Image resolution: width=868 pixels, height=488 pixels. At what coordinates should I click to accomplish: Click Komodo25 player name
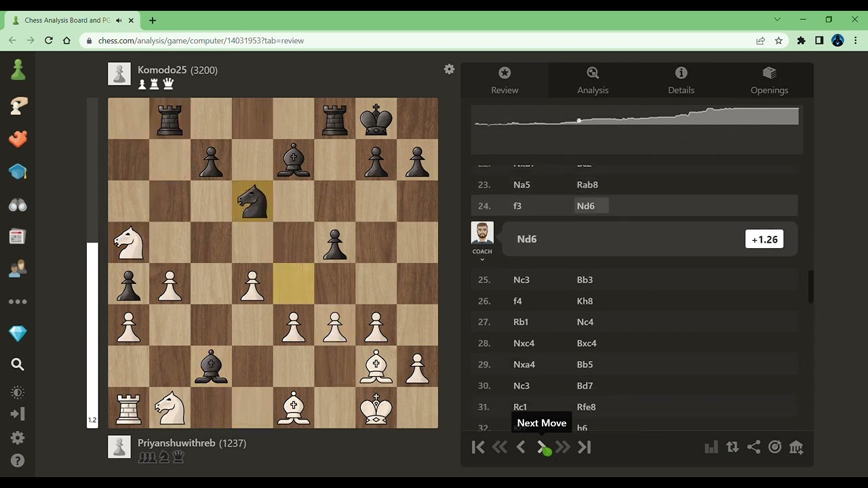(162, 70)
